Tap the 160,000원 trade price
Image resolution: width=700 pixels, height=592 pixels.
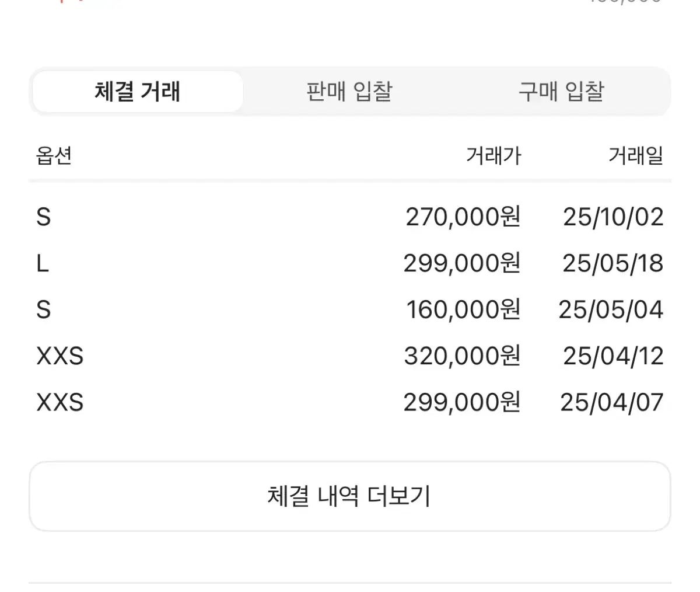click(x=463, y=310)
